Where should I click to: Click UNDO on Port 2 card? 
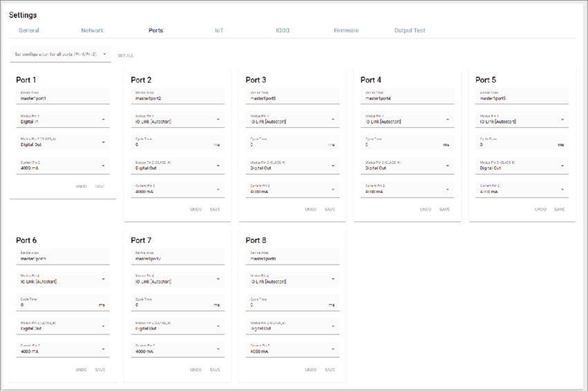[x=196, y=209]
